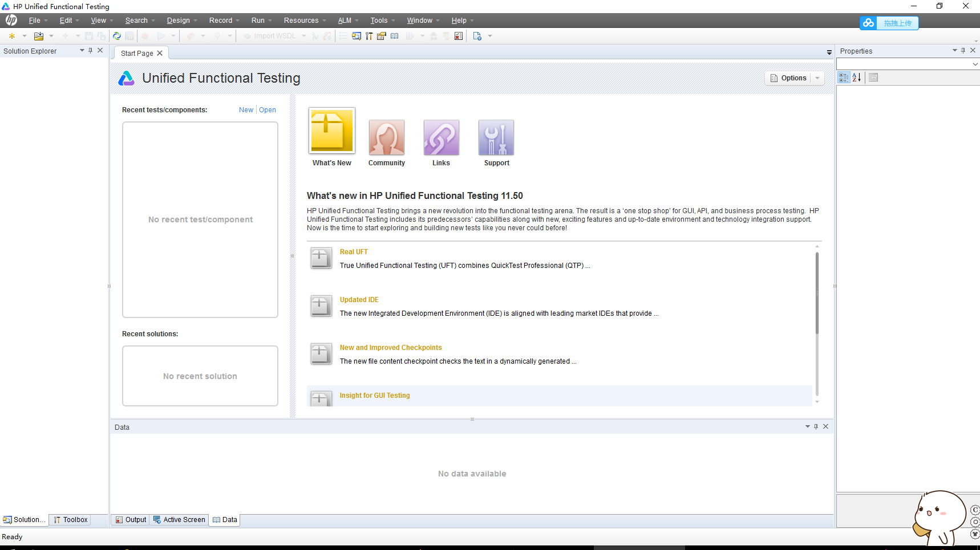Click the Open folder toolbar icon
Screen dimensions: 980x550
[x=39, y=36]
